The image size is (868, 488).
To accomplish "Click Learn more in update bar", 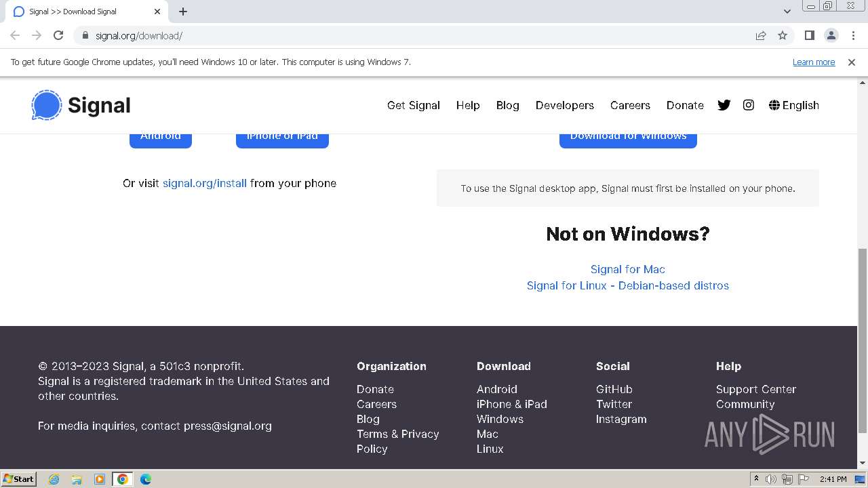I will (x=814, y=62).
